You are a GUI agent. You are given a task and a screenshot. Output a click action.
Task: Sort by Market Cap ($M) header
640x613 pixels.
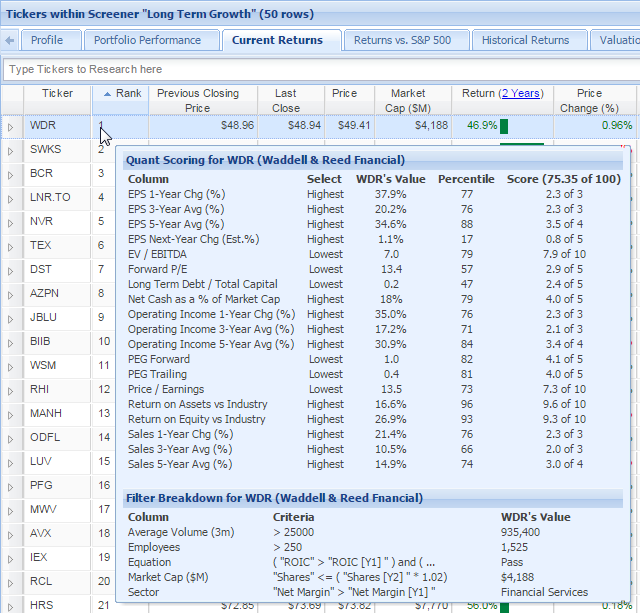(x=413, y=100)
